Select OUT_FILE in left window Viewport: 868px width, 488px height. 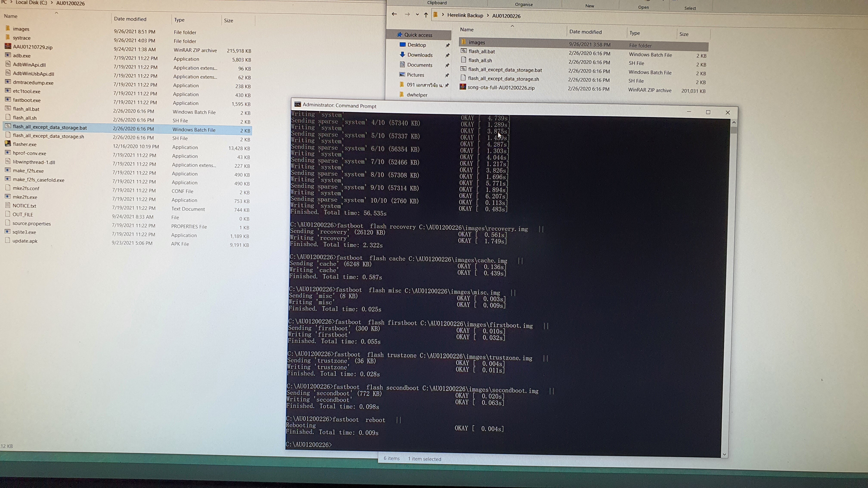coord(23,215)
